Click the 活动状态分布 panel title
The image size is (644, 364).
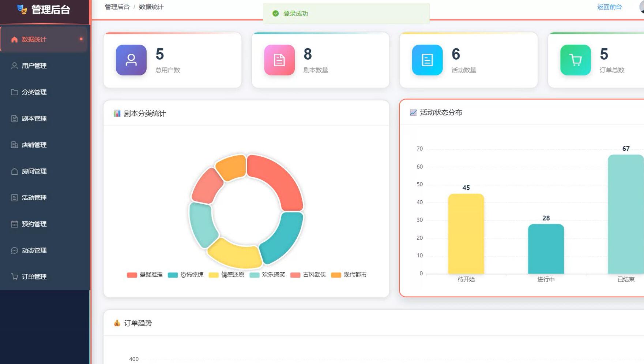441,112
